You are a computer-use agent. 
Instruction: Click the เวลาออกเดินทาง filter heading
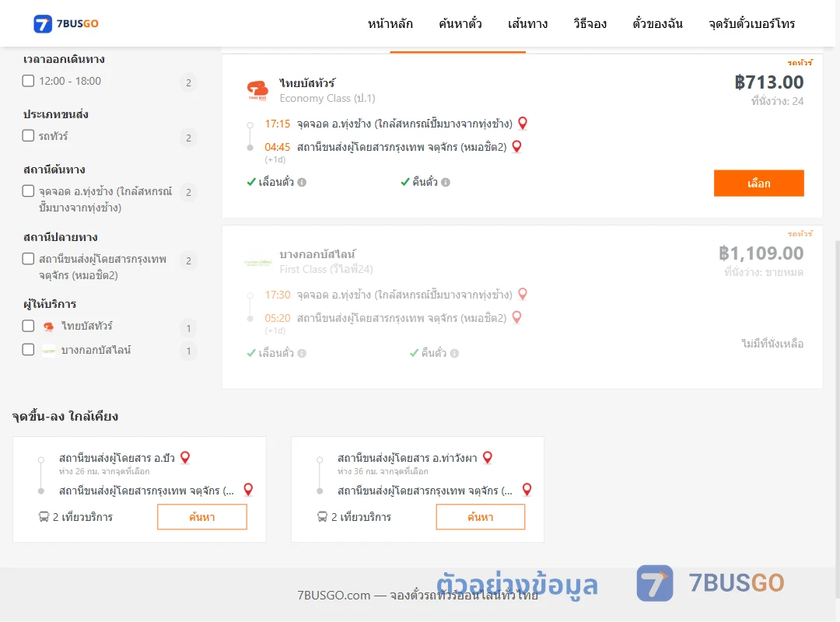pyautogui.click(x=64, y=59)
